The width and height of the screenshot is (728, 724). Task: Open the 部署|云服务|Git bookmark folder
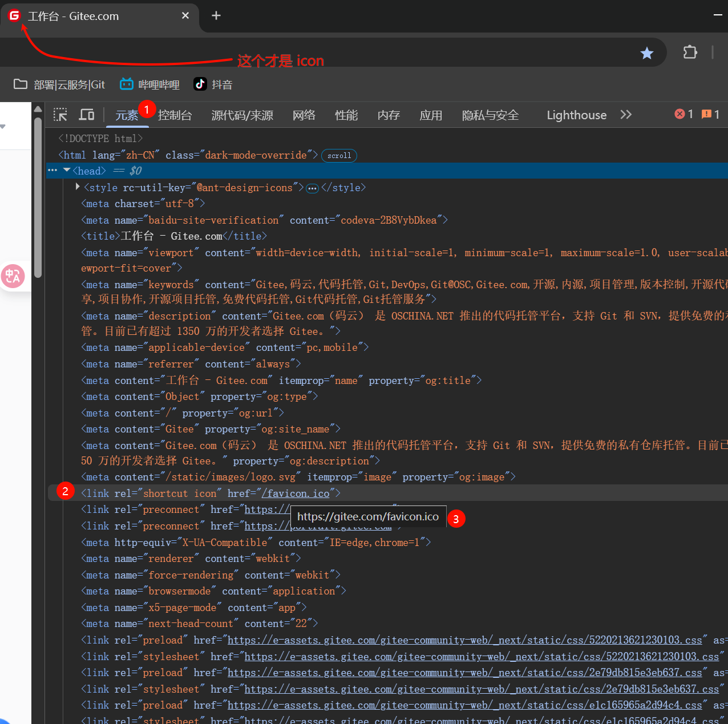coord(59,84)
